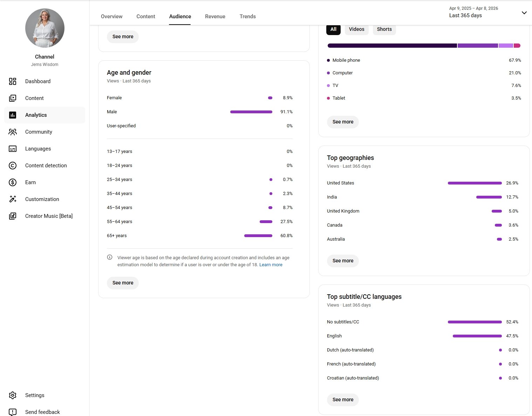Expand Top geographies See more
This screenshot has height=416, width=532.
point(343,261)
